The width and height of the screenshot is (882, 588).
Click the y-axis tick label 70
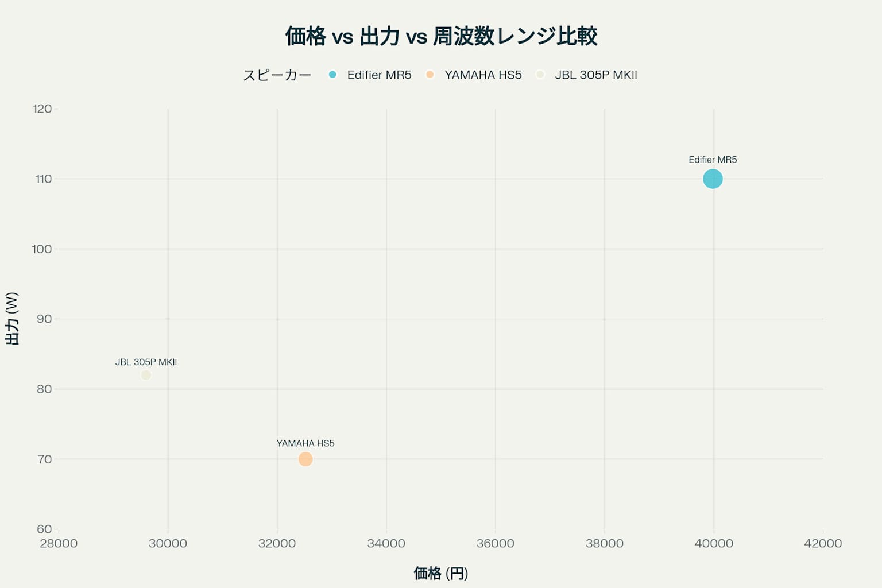(x=44, y=459)
